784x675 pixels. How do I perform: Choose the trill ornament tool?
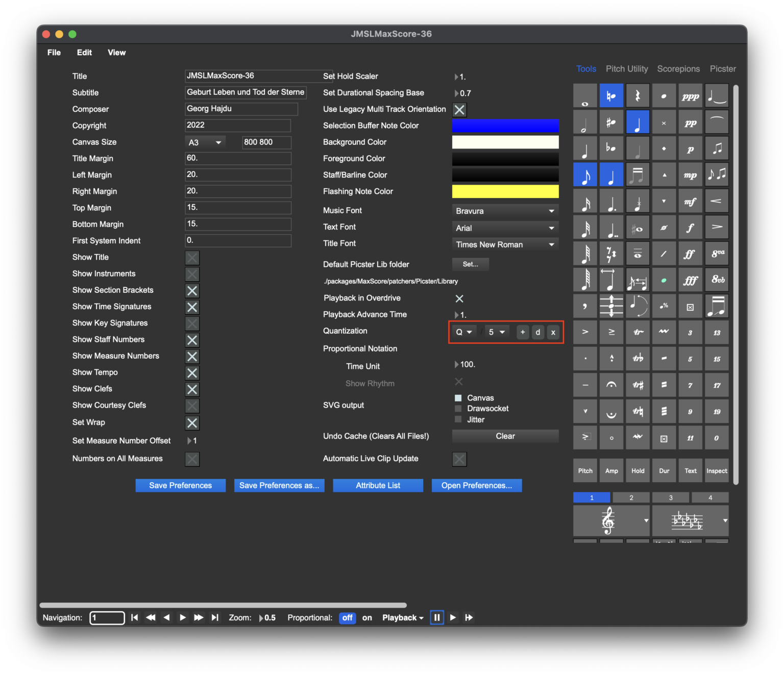click(x=638, y=332)
